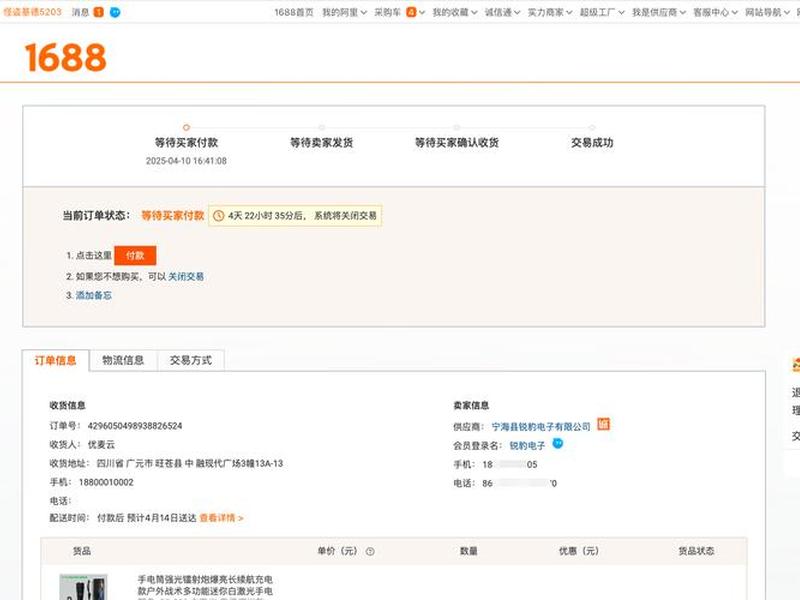Open product title link 手电筒强光镭射炮
This screenshot has height=600, width=800.
[205, 585]
